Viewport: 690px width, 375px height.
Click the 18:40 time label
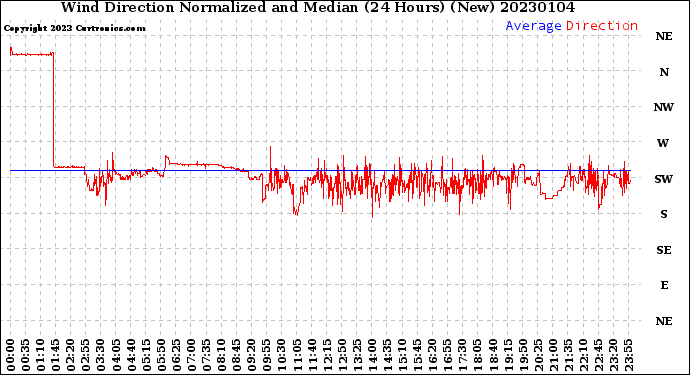[x=493, y=355]
